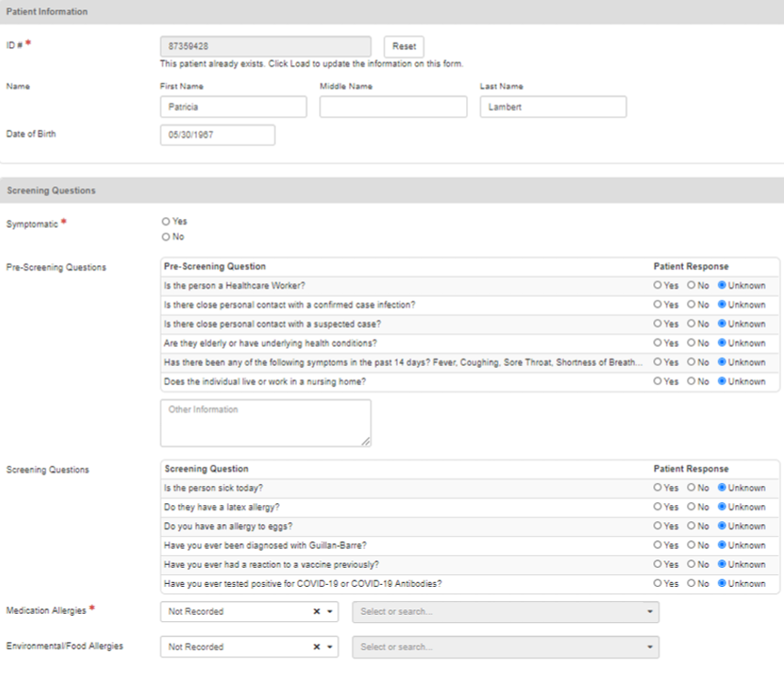
Task: Click the Patient Information section header
Action: click(392, 12)
